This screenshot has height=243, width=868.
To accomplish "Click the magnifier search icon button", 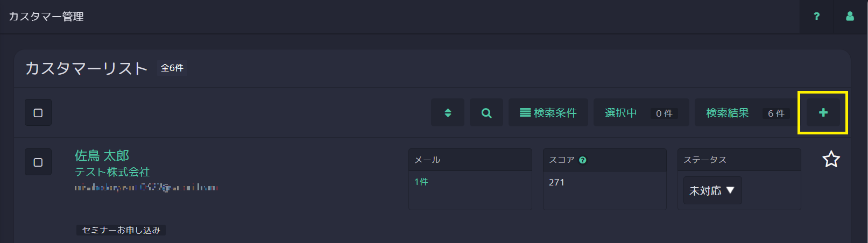I will pyautogui.click(x=486, y=113).
